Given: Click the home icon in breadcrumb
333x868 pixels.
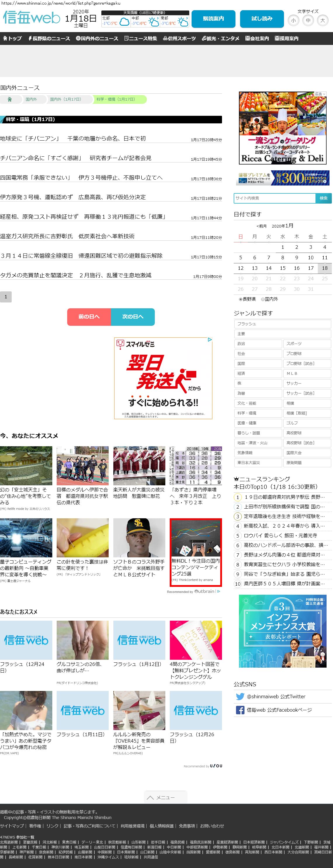Looking at the screenshot, I should click(10, 99).
